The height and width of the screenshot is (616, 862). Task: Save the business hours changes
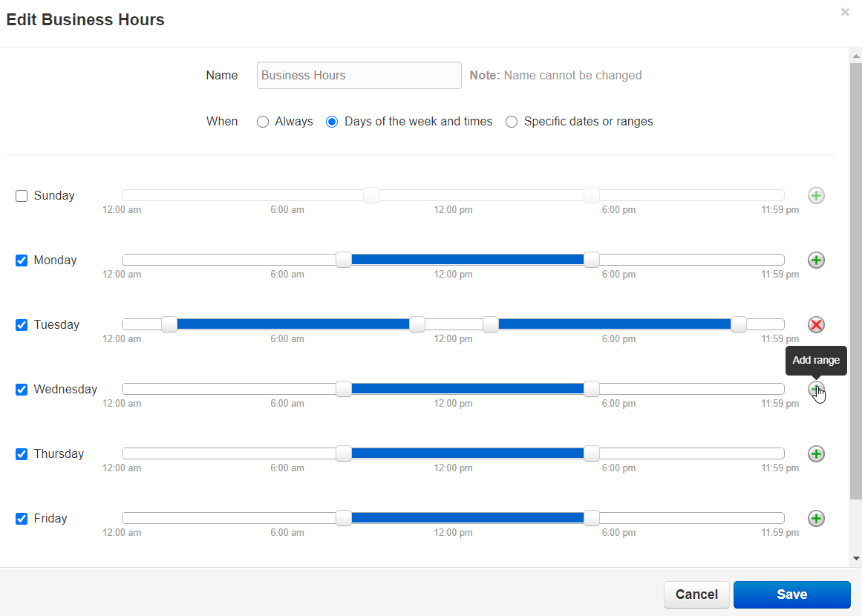tap(791, 594)
